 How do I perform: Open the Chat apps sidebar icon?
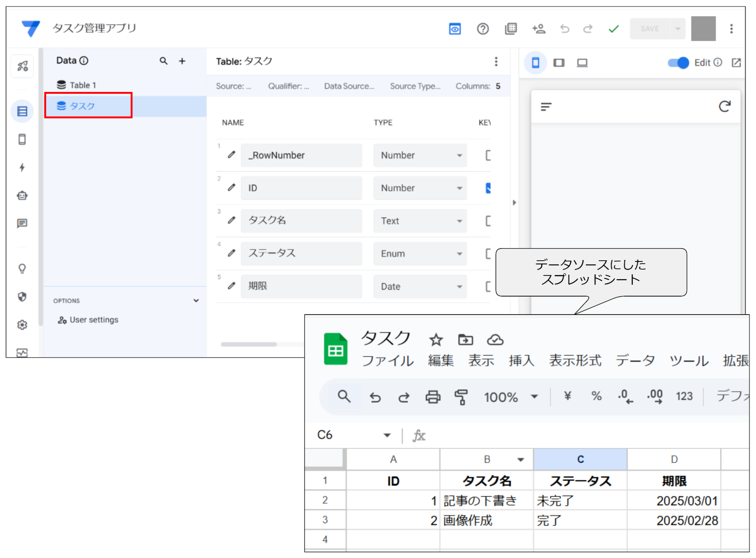tap(22, 223)
